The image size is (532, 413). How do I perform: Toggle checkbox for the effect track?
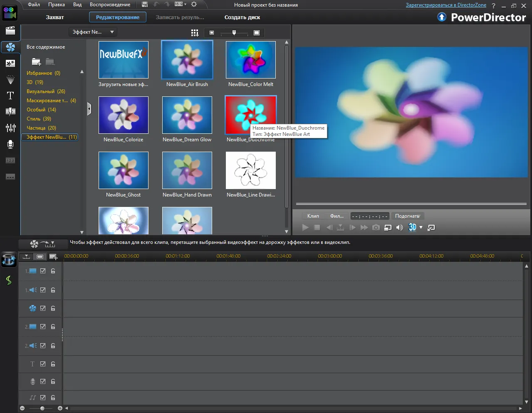[43, 308]
